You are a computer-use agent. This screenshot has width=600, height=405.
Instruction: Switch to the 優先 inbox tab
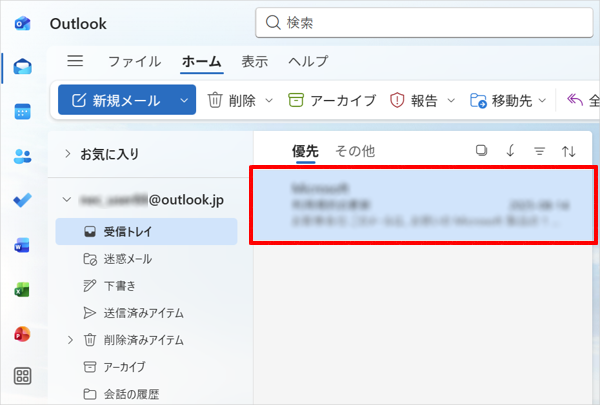click(305, 151)
